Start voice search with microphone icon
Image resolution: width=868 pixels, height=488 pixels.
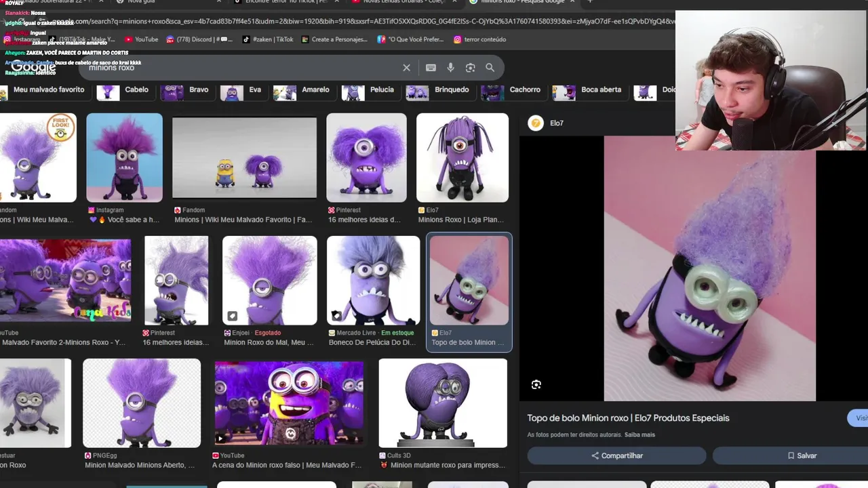click(450, 68)
